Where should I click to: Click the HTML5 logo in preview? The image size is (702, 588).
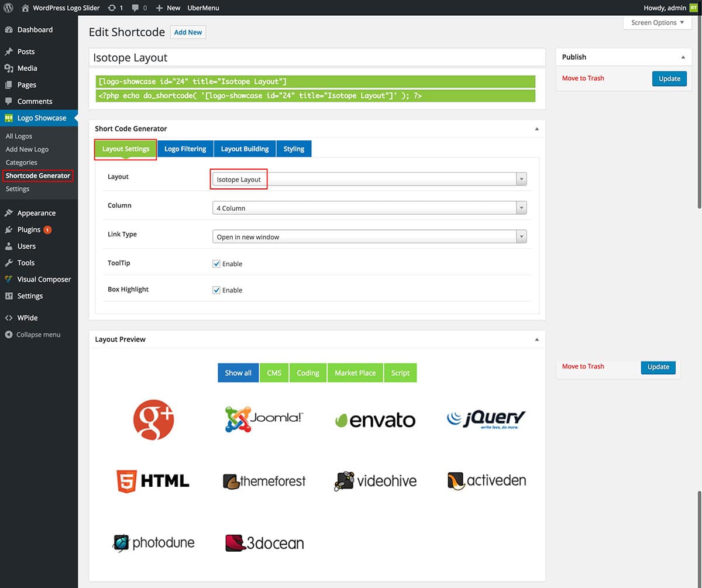coord(153,481)
